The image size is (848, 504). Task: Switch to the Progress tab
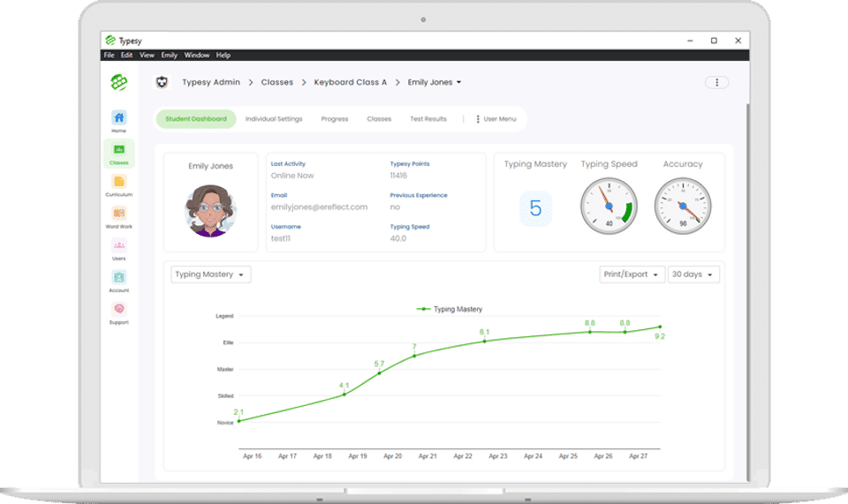(x=334, y=119)
